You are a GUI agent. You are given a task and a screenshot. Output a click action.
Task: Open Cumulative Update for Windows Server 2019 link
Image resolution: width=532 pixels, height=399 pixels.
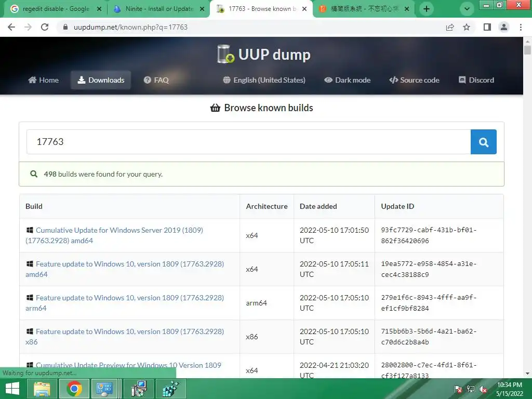coord(114,235)
